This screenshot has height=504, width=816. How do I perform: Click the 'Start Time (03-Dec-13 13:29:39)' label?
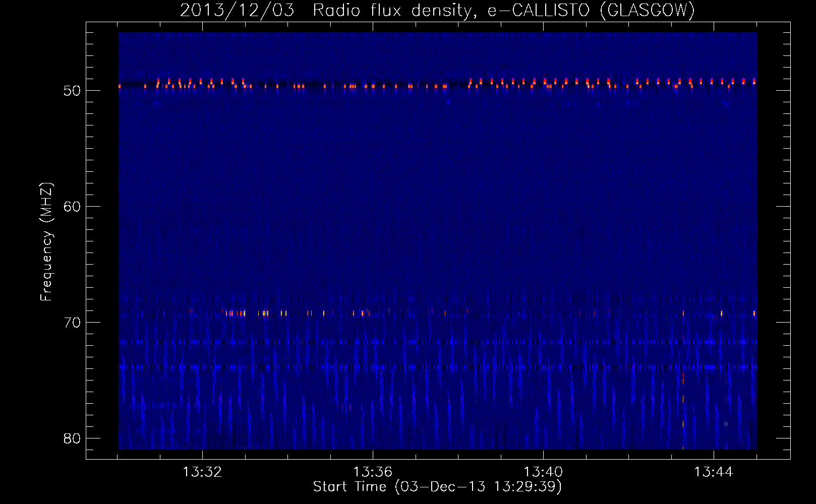tap(437, 487)
